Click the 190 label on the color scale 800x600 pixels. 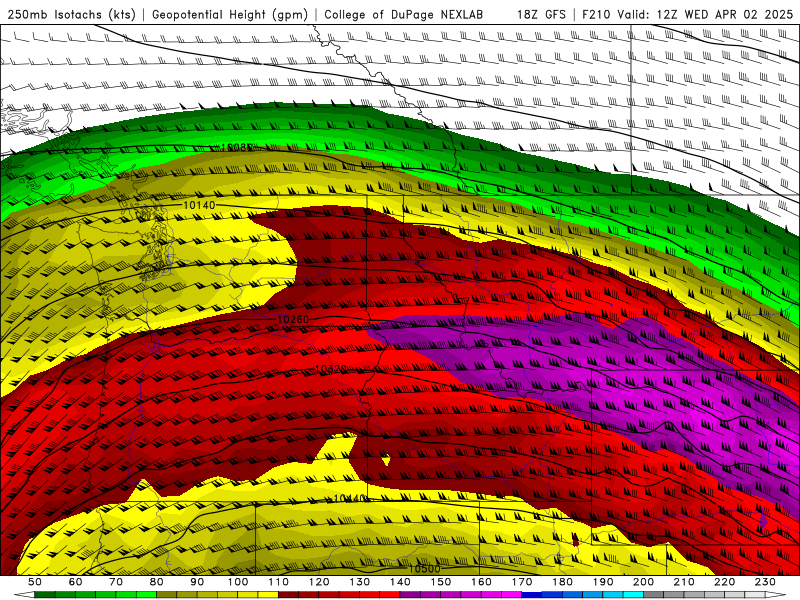pos(603,582)
